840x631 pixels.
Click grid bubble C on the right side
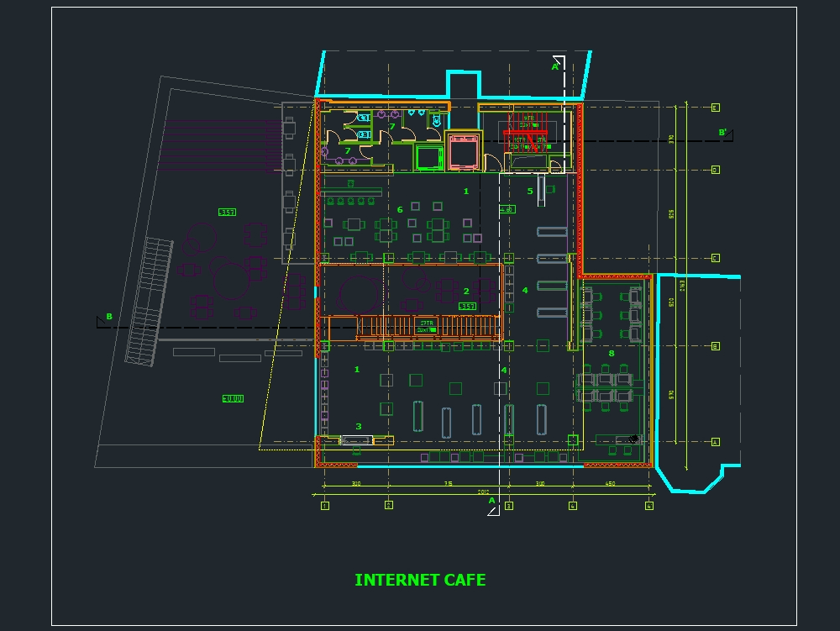click(715, 257)
